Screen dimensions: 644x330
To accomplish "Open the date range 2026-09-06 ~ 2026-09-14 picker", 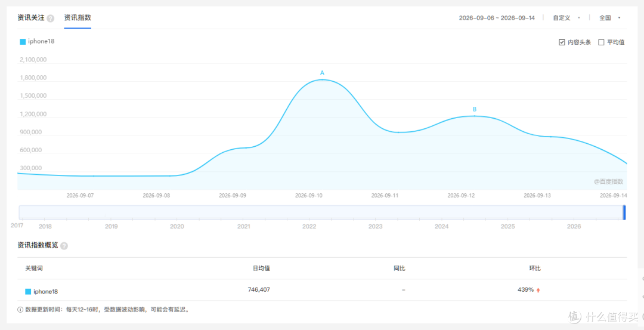I will click(x=497, y=18).
